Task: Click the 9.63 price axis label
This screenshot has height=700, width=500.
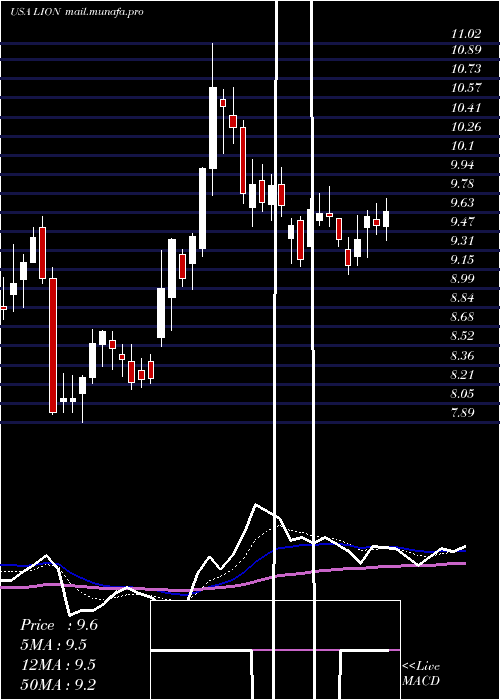Action: coord(462,203)
